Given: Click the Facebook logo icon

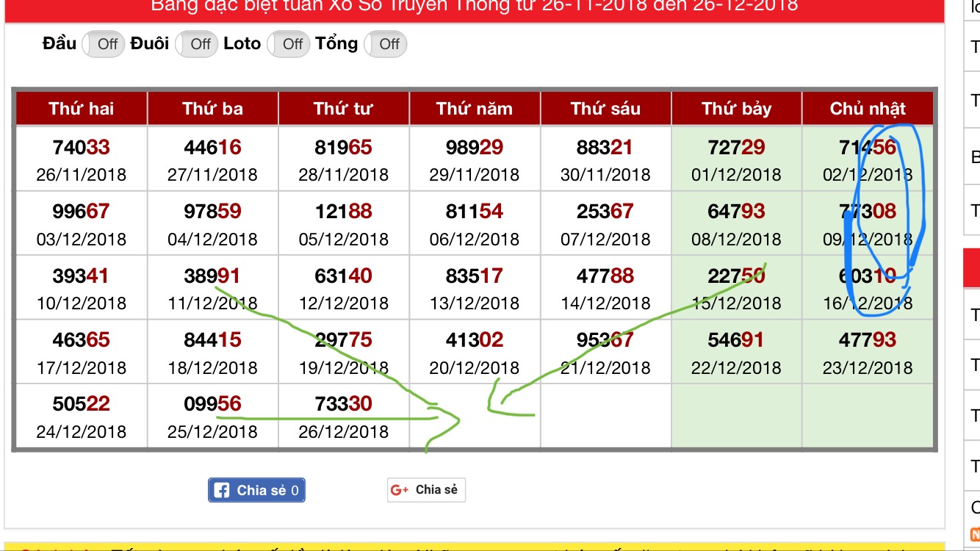Looking at the screenshot, I should click(220, 490).
